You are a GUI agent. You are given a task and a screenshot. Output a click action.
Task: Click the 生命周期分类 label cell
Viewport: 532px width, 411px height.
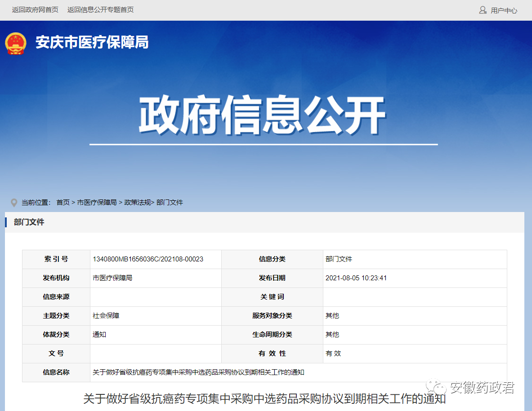click(x=272, y=335)
